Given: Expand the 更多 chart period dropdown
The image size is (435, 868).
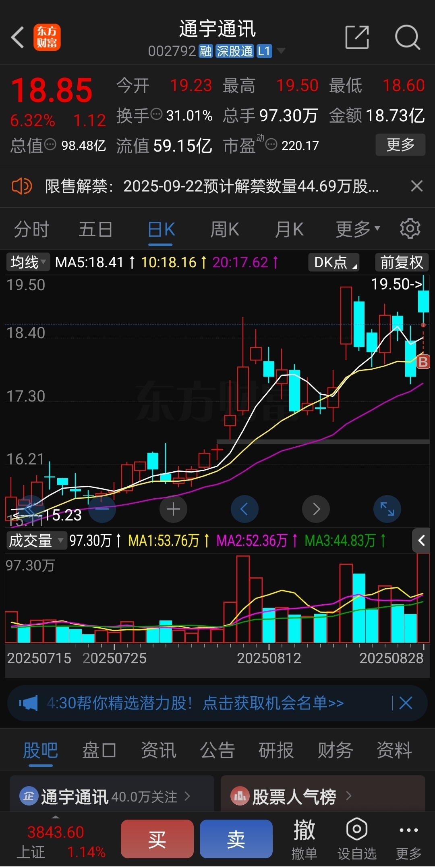Looking at the screenshot, I should 358,229.
